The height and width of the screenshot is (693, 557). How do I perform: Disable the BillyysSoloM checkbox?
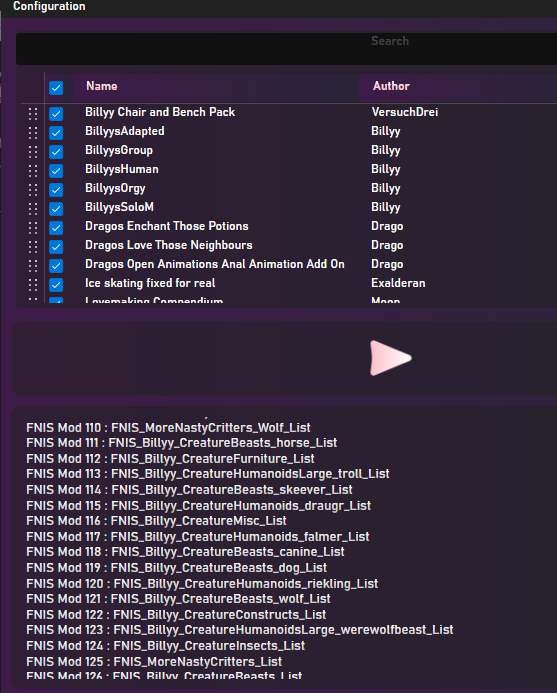pos(56,209)
